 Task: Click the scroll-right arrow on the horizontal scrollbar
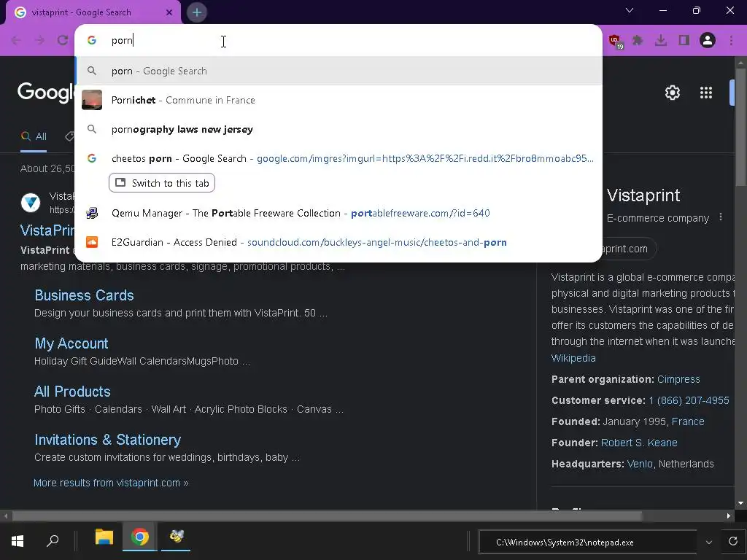(729, 516)
